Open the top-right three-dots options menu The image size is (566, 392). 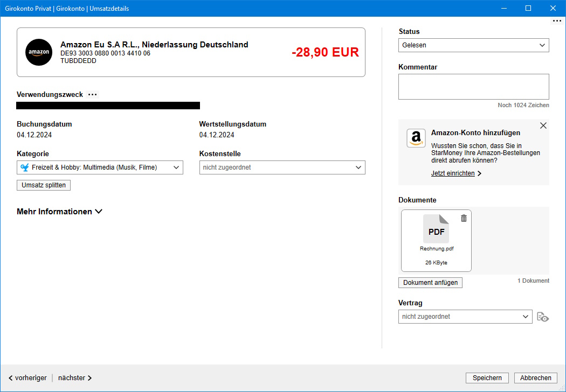tap(557, 21)
